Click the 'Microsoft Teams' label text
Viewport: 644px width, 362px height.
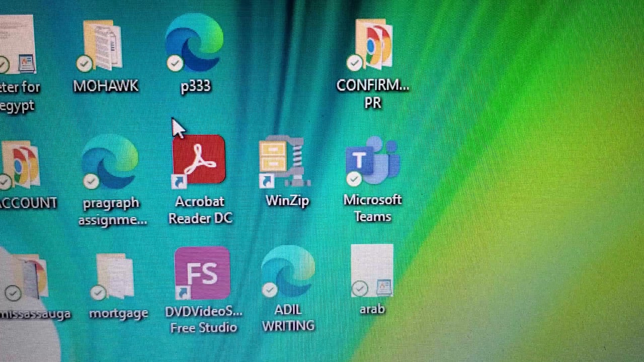point(373,208)
